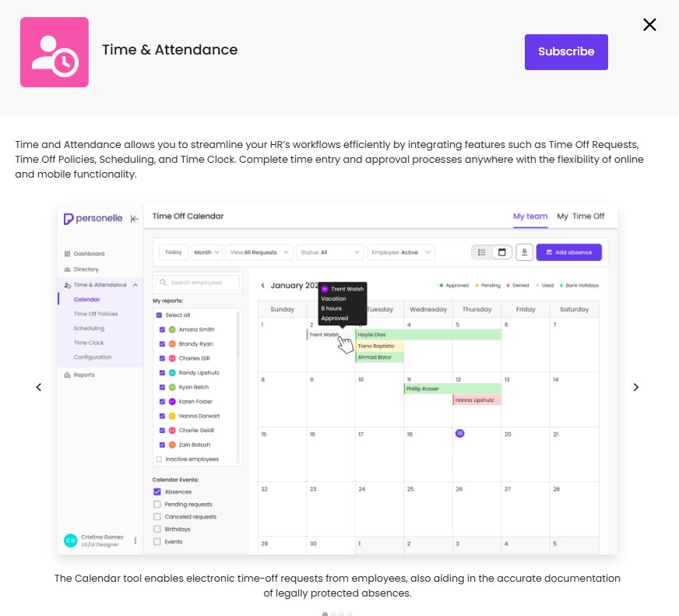The height and width of the screenshot is (616, 679).
Task: Uncheck Amara Smith in My reports
Action: tap(162, 329)
